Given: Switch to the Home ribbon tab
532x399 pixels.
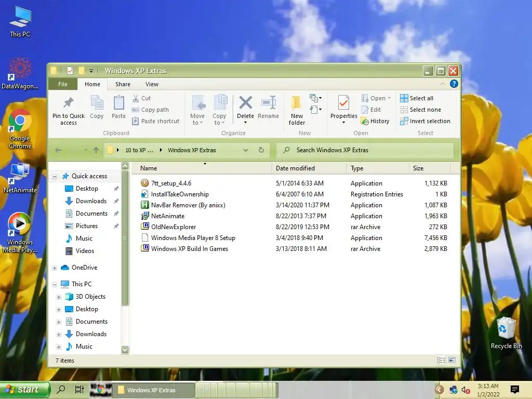Looking at the screenshot, I should [92, 84].
